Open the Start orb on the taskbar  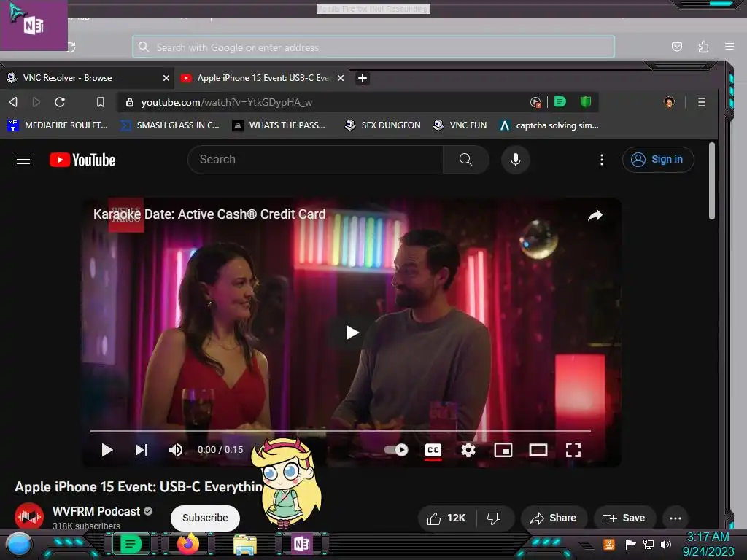pos(19,544)
